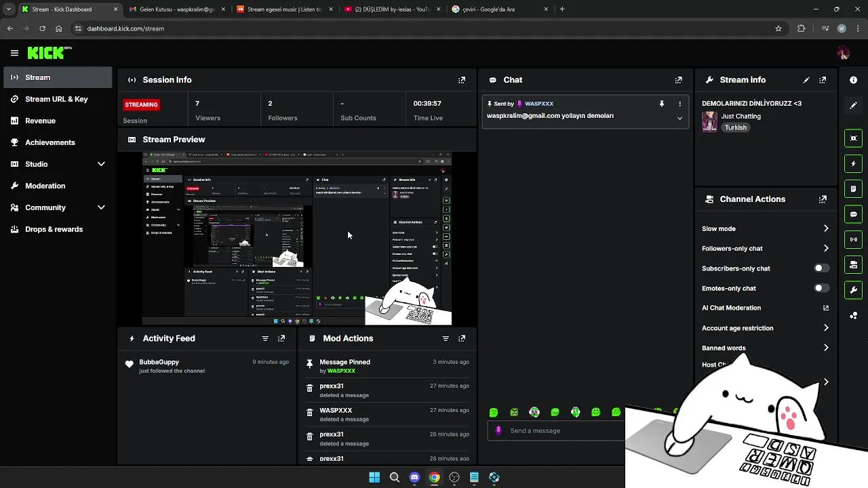Toggle chat bubble widget in right sidebar
The width and height of the screenshot is (868, 488).
coord(853,214)
